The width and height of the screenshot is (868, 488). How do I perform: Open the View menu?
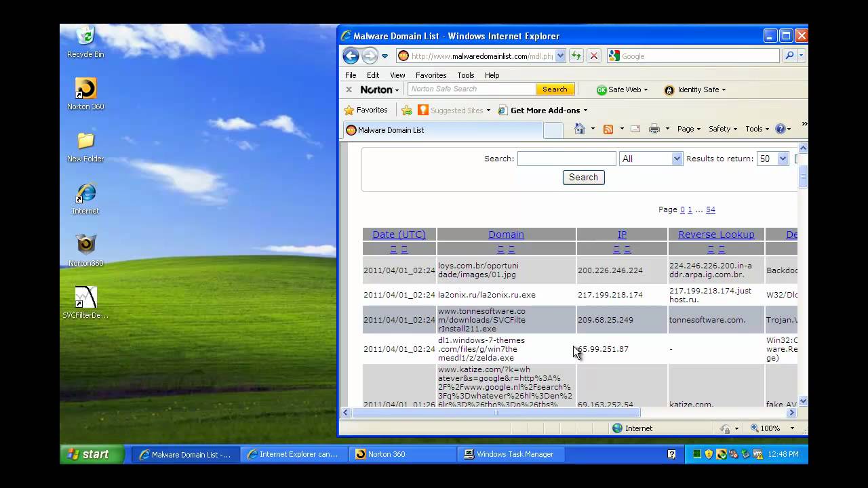[397, 75]
